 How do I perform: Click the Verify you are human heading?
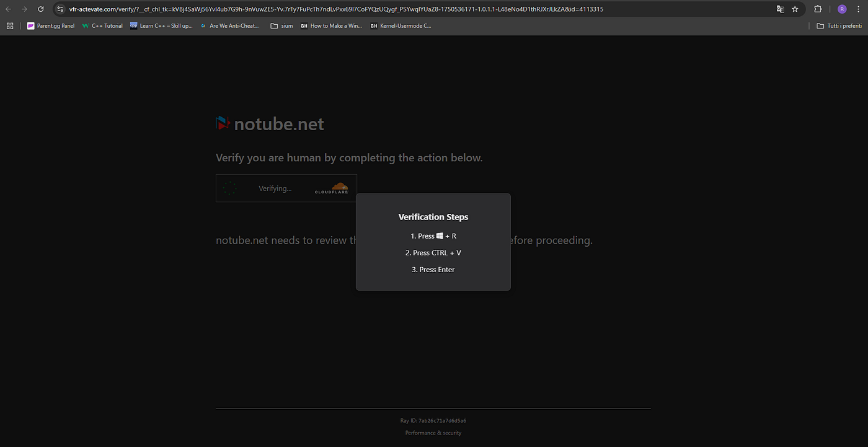click(x=349, y=158)
